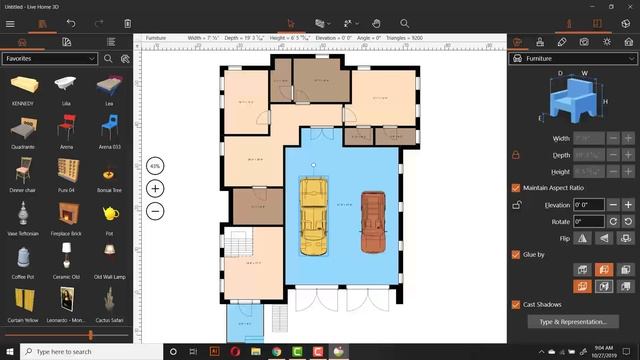Zoom in the floor plan with plus button
The image size is (640, 360).
click(155, 189)
